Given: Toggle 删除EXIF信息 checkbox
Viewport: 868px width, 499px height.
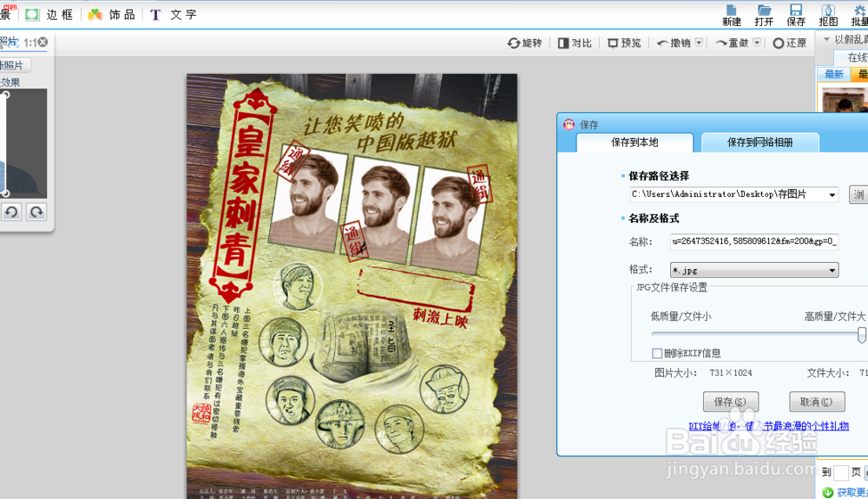Looking at the screenshot, I should pyautogui.click(x=657, y=353).
